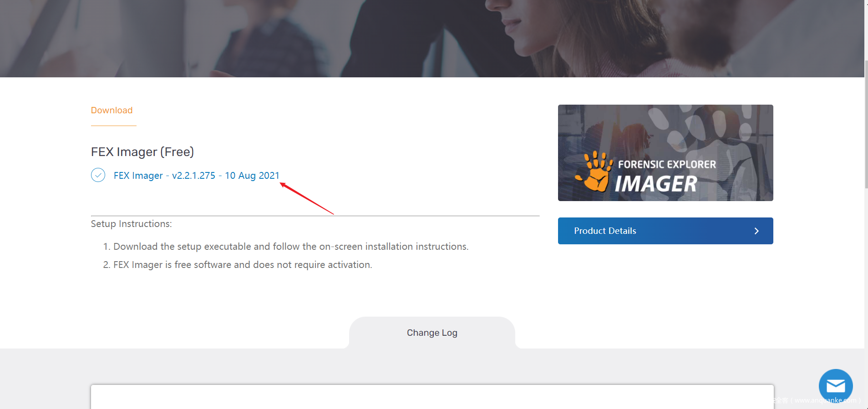Open the Product Details button
This screenshot has height=409, width=868.
pos(665,231)
